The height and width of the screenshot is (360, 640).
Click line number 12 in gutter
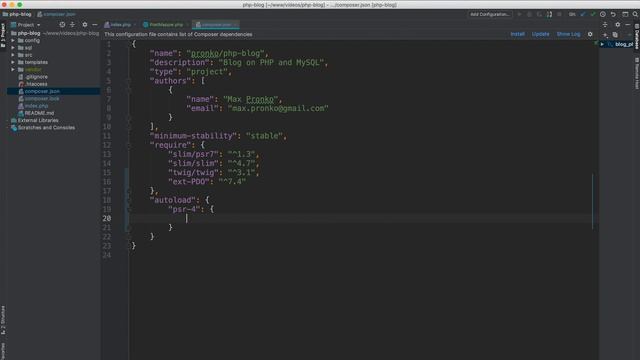107,145
